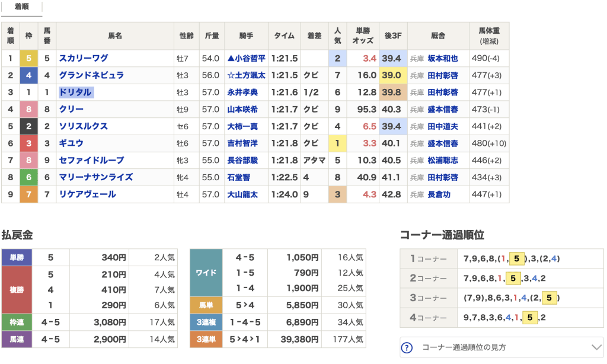
Task: Click the 39,380円 trifecta payout
Action: click(x=299, y=339)
